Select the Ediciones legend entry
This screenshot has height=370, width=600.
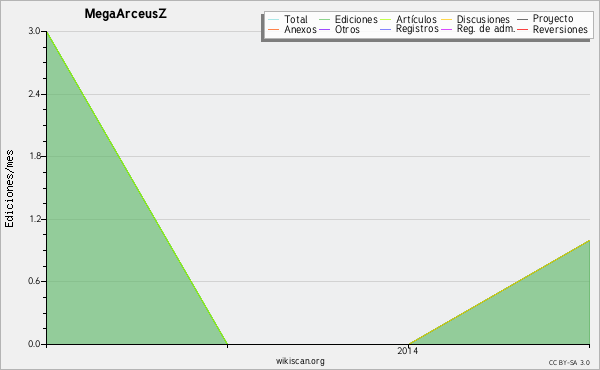tap(348, 19)
